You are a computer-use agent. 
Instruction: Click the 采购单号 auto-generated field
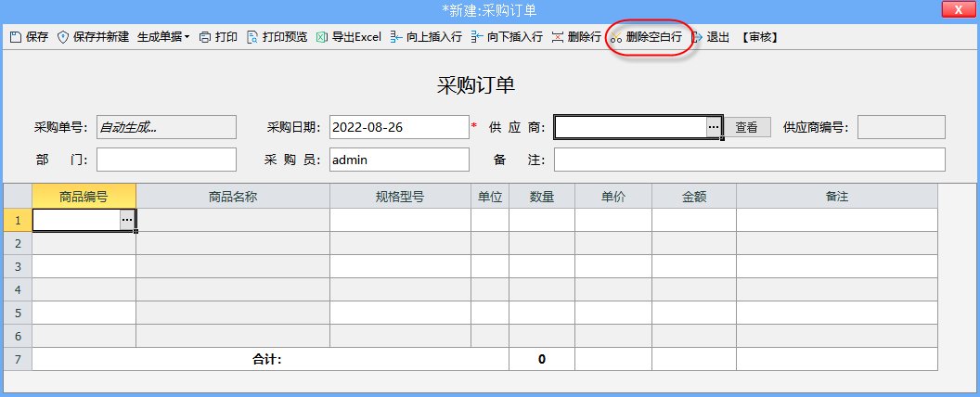(x=166, y=127)
